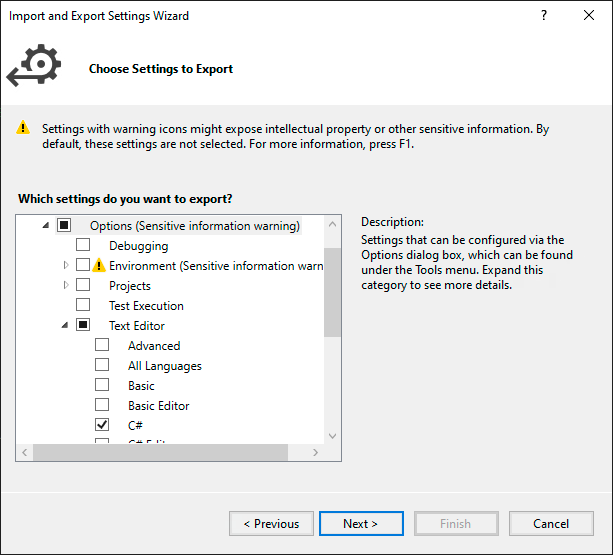Select the Test Execution tree item label
613x555 pixels.
pos(146,306)
